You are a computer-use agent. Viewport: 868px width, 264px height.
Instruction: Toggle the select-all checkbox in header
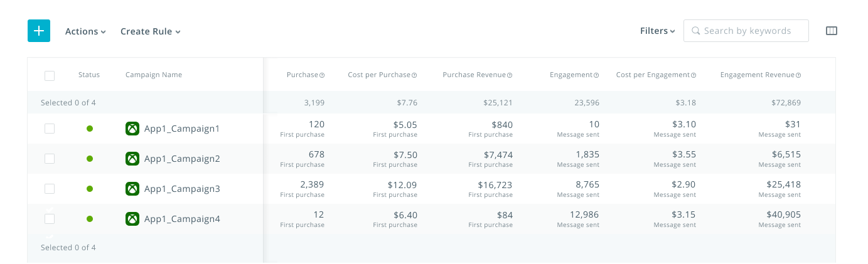pyautogui.click(x=50, y=75)
